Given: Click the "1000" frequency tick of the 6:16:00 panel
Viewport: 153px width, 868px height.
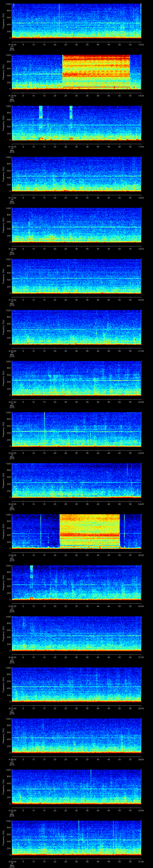Looking at the screenshot, I should 8,107.
